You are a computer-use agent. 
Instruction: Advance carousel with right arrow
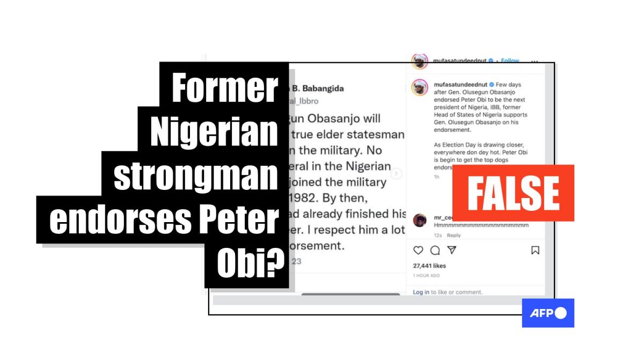point(397,174)
